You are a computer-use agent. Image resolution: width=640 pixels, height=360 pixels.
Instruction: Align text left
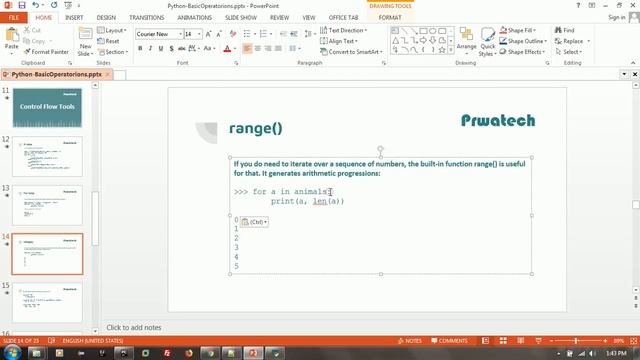pos(247,49)
